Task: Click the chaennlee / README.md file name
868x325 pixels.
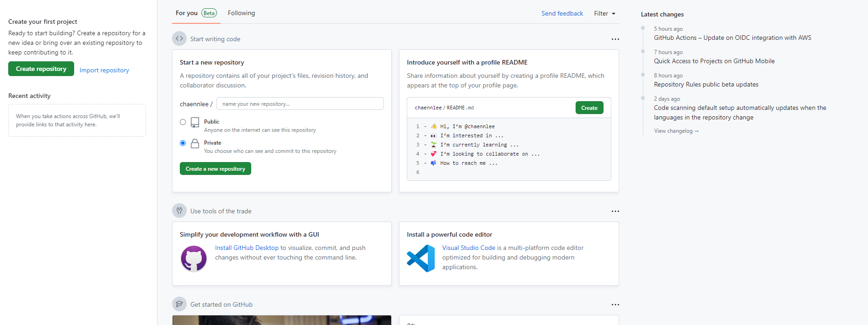Action: point(444,108)
